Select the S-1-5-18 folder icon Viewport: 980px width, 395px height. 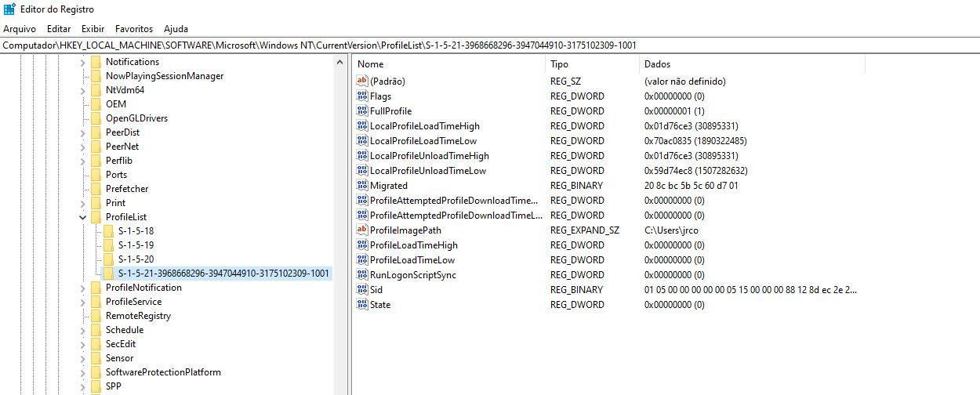[108, 231]
